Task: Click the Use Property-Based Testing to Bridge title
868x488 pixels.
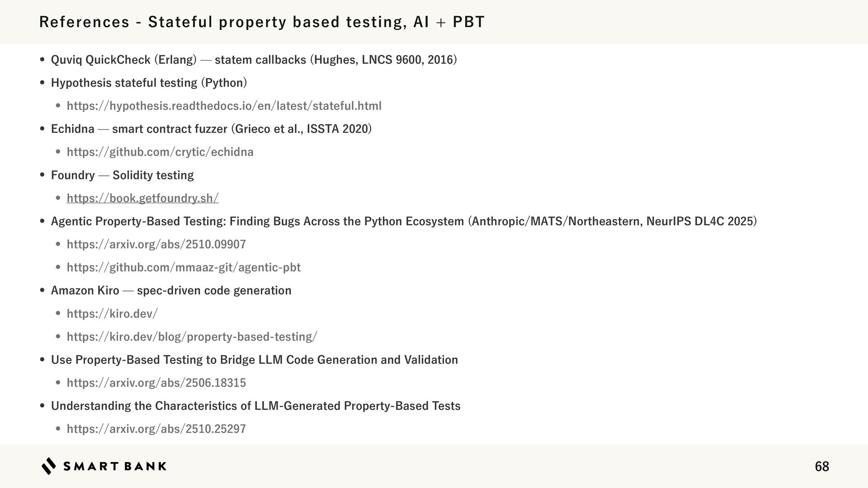Action: click(254, 360)
